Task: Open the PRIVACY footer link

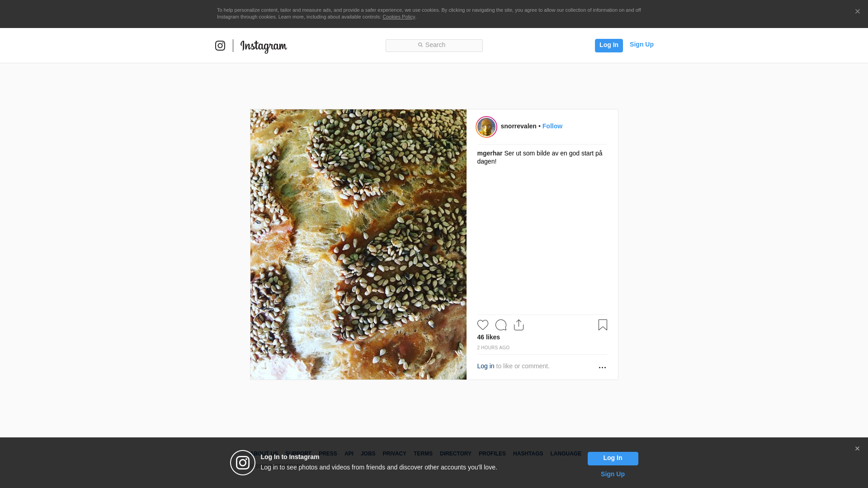Action: click(x=394, y=454)
